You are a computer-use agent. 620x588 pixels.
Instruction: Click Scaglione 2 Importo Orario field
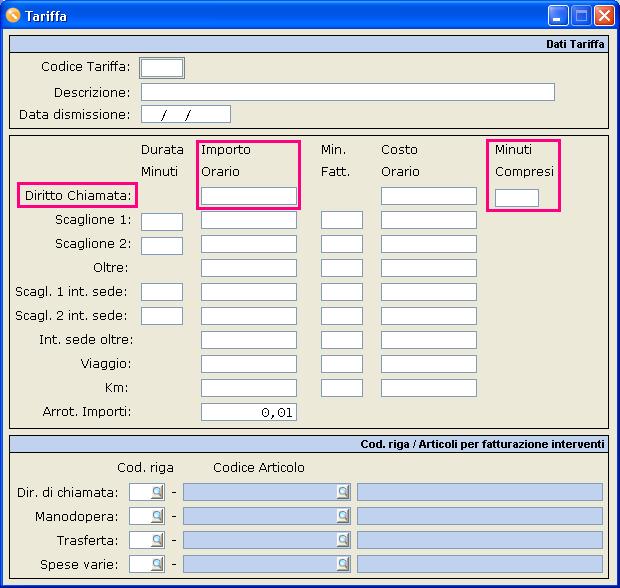pyautogui.click(x=249, y=244)
